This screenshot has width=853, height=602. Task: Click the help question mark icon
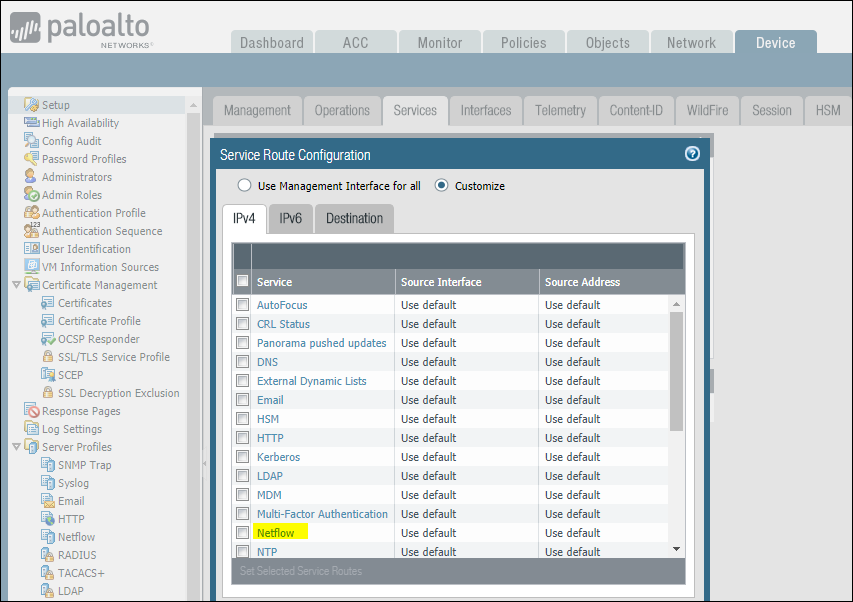pyautogui.click(x=692, y=154)
